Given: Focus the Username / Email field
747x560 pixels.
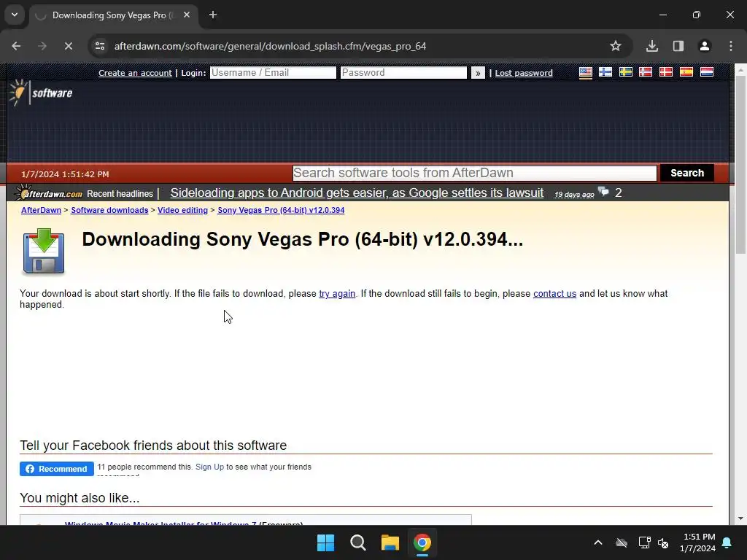Looking at the screenshot, I should pos(273,72).
